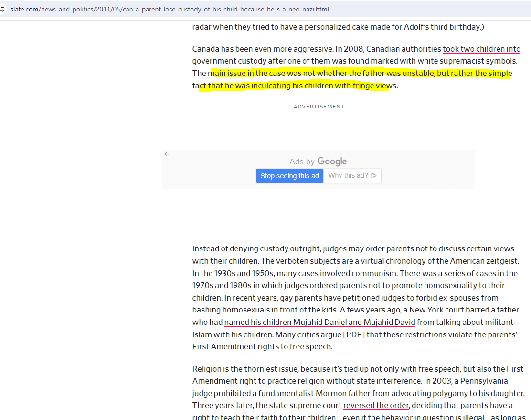Open the 'government custody' link text
This screenshot has width=531, height=420.
click(x=229, y=61)
